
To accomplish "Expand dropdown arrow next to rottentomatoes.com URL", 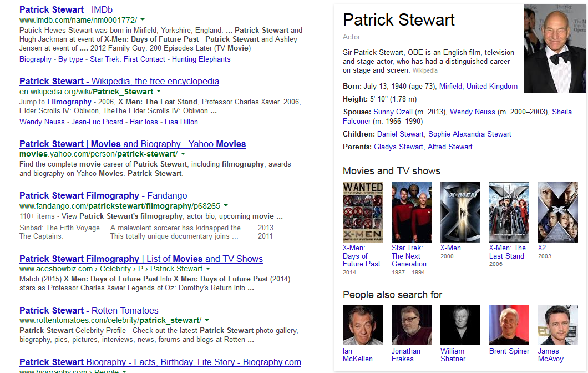I will (207, 320).
